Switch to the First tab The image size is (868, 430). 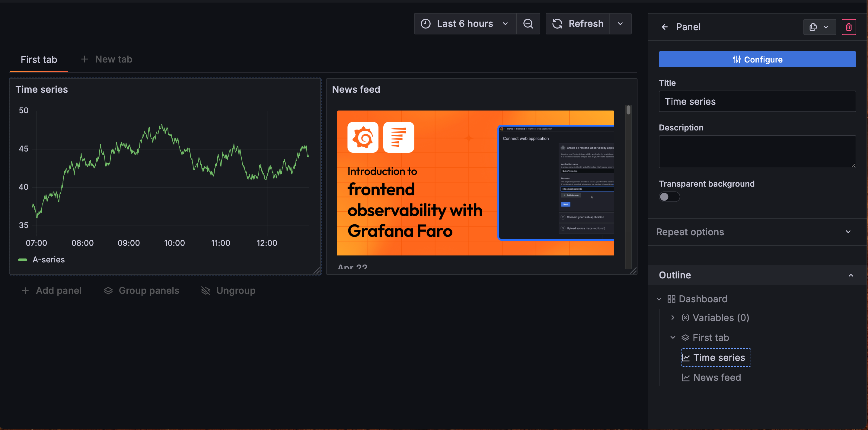38,59
